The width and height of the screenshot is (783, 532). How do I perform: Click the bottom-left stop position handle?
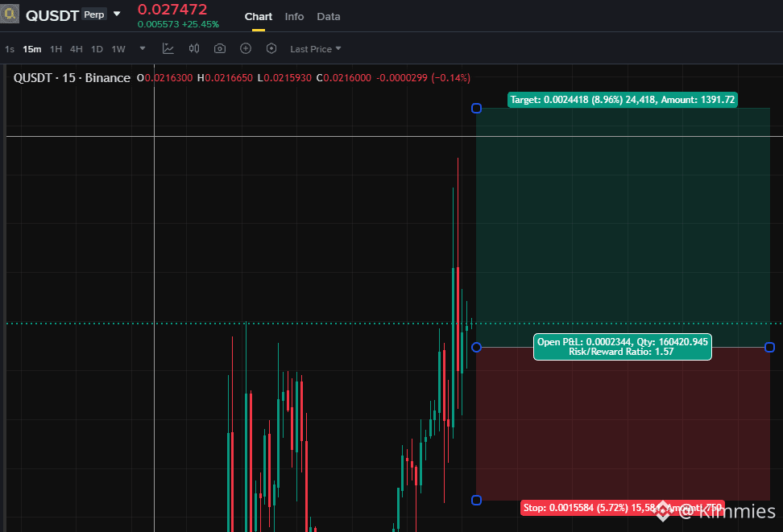(x=476, y=500)
